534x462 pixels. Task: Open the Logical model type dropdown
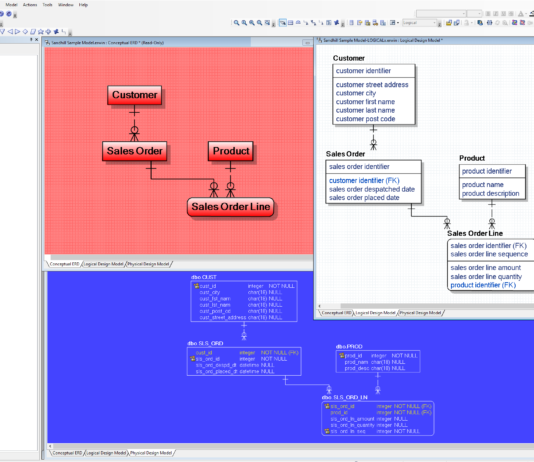pyautogui.click(x=419, y=23)
